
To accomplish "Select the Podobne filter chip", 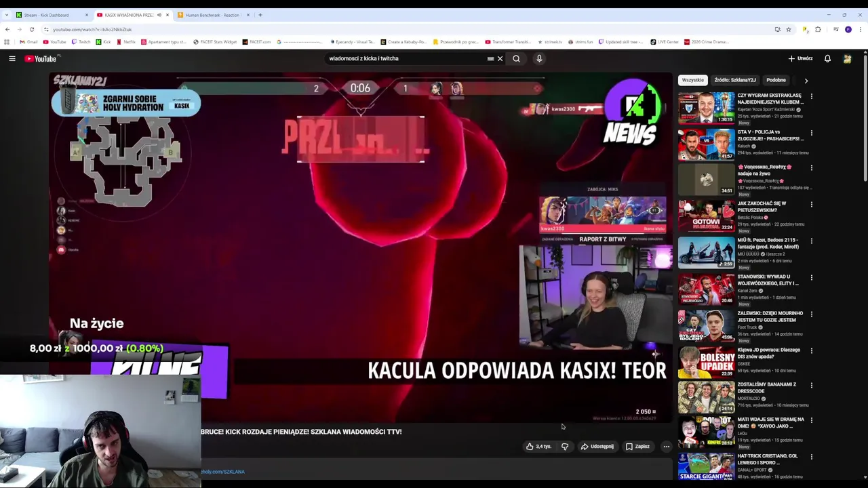I will coord(776,80).
